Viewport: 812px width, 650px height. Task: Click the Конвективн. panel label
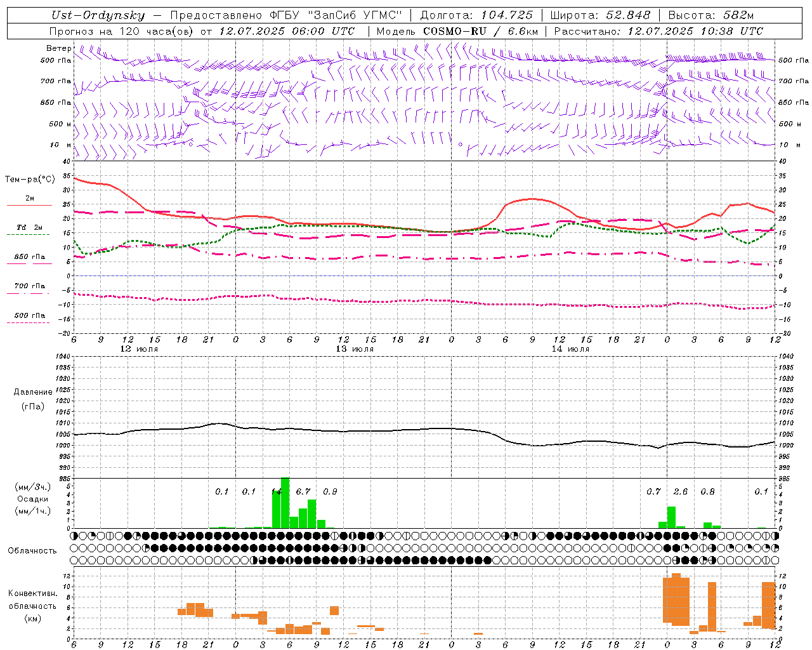click(32, 594)
